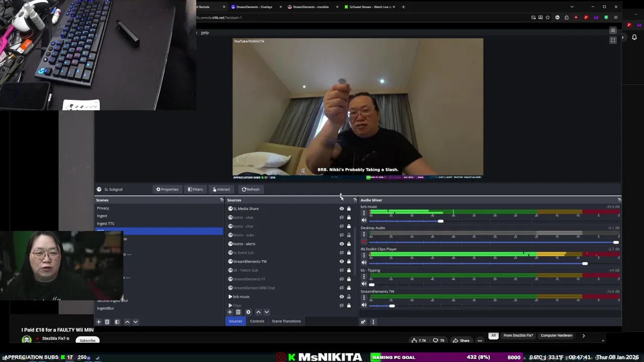Screen dimensions: 644x362
Task: Toggle fullscreen on the remote preview
Action: click(x=613, y=40)
